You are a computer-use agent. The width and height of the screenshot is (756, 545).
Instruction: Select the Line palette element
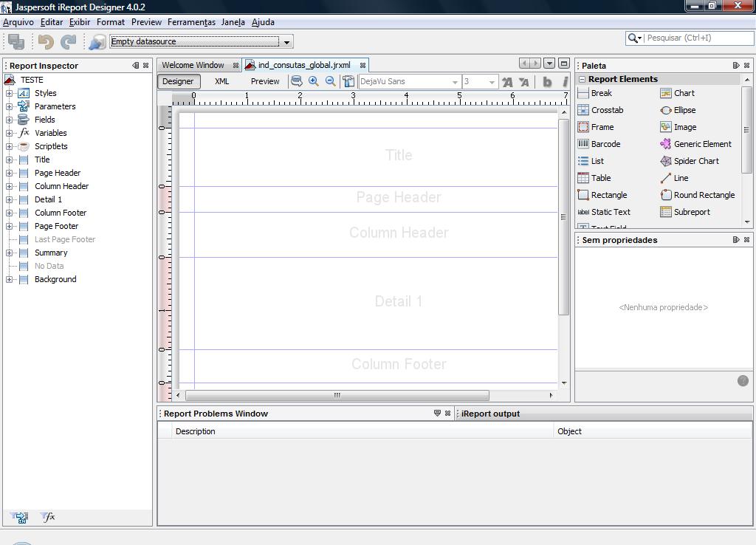pos(674,178)
